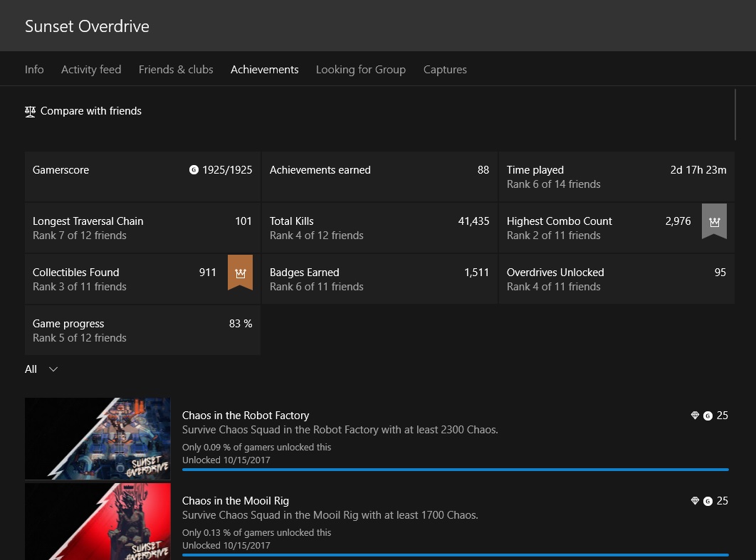The height and width of the screenshot is (560, 756).
Task: Go to the Friends & clubs tab
Action: [x=176, y=70]
